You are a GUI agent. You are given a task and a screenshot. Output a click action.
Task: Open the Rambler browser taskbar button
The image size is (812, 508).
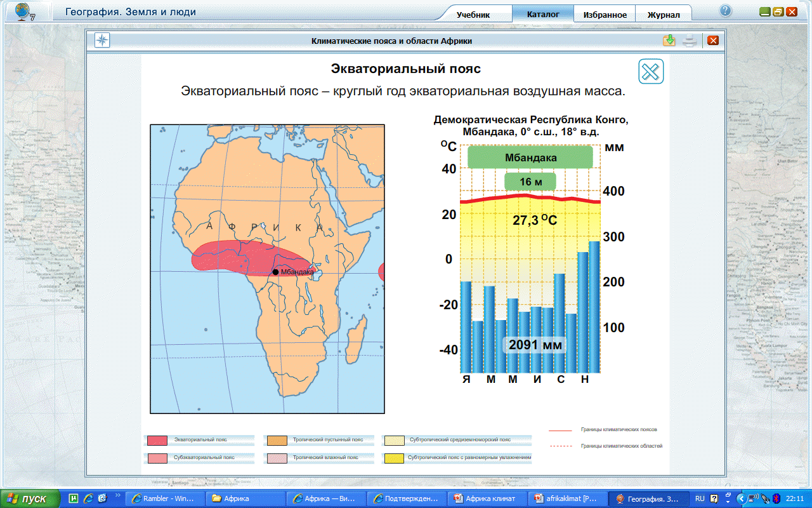click(x=166, y=498)
